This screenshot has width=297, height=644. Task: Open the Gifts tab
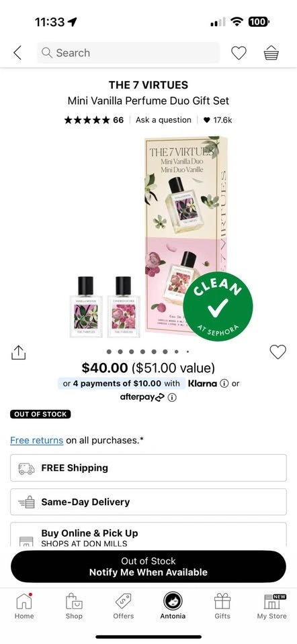[x=222, y=606]
